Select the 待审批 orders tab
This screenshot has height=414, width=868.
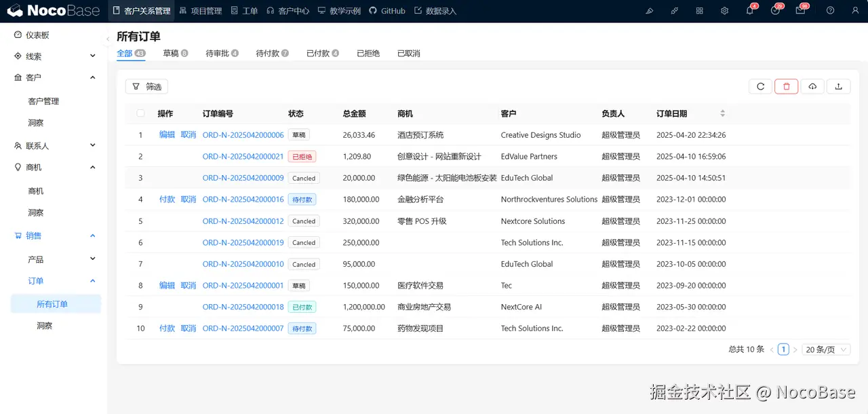(x=222, y=53)
